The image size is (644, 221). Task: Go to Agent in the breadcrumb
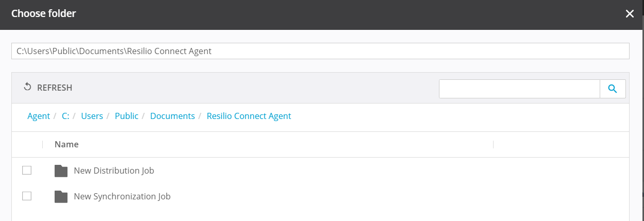39,116
